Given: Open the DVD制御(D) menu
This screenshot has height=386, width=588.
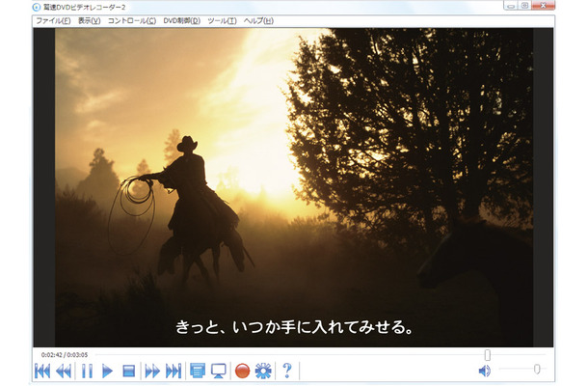Looking at the screenshot, I should click(182, 20).
